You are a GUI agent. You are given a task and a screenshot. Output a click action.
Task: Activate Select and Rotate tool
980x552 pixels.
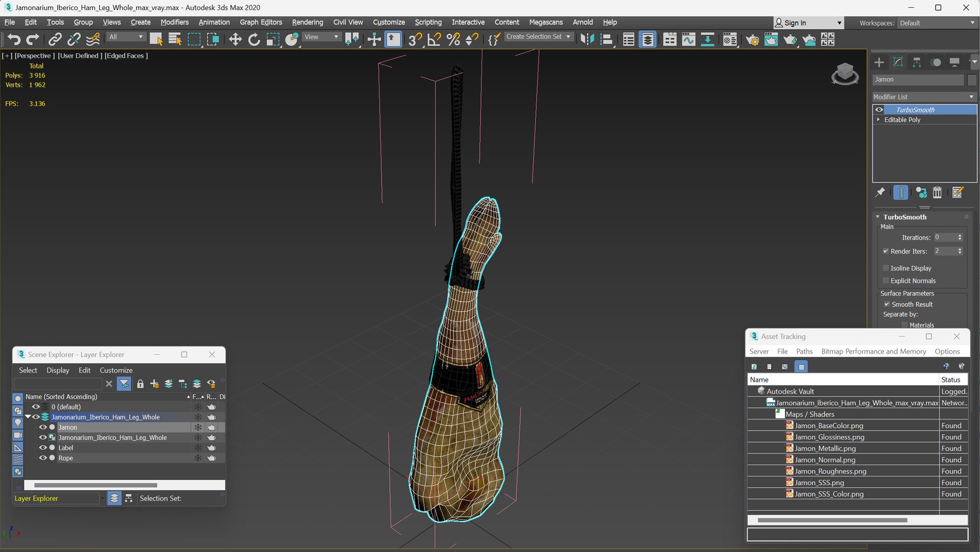coord(254,39)
